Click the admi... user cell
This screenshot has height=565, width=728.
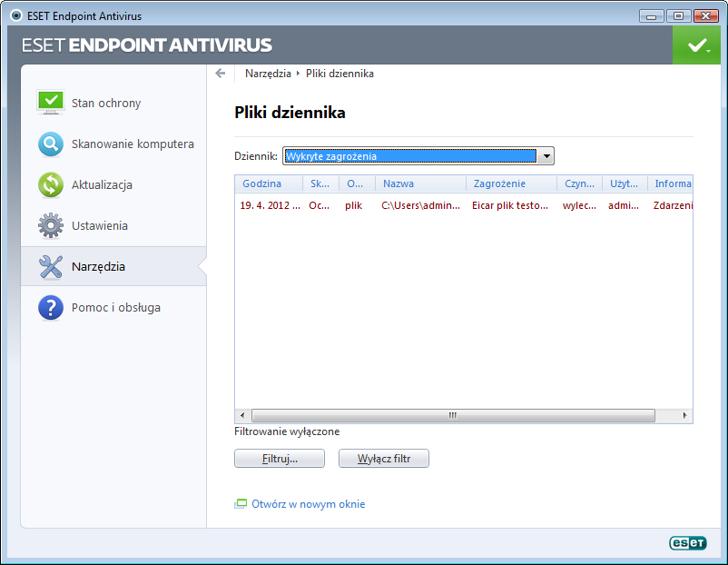click(x=624, y=205)
